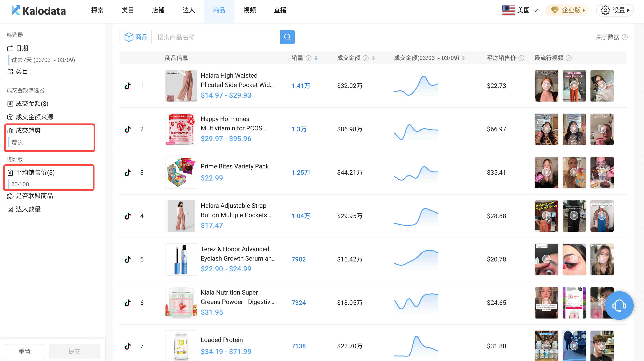Open the 类目 tab
The height and width of the screenshot is (361, 644).
pyautogui.click(x=128, y=10)
